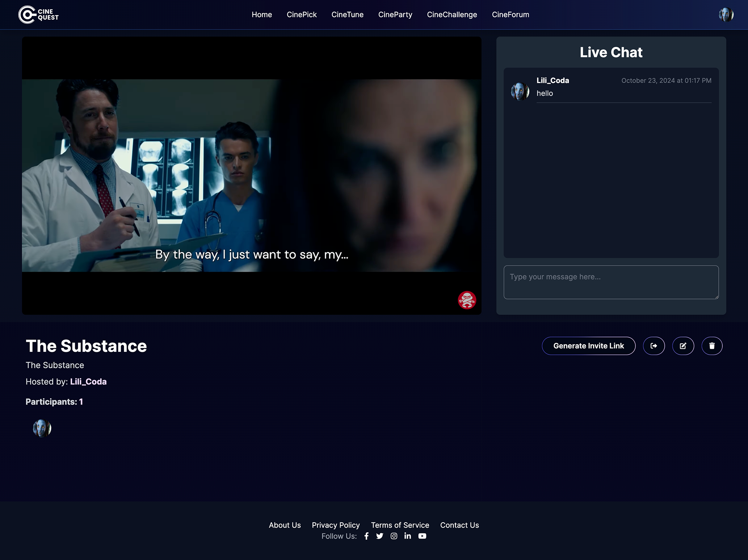Open the Twitter link in the footer
Screen dimensions: 748x560
tap(379, 536)
